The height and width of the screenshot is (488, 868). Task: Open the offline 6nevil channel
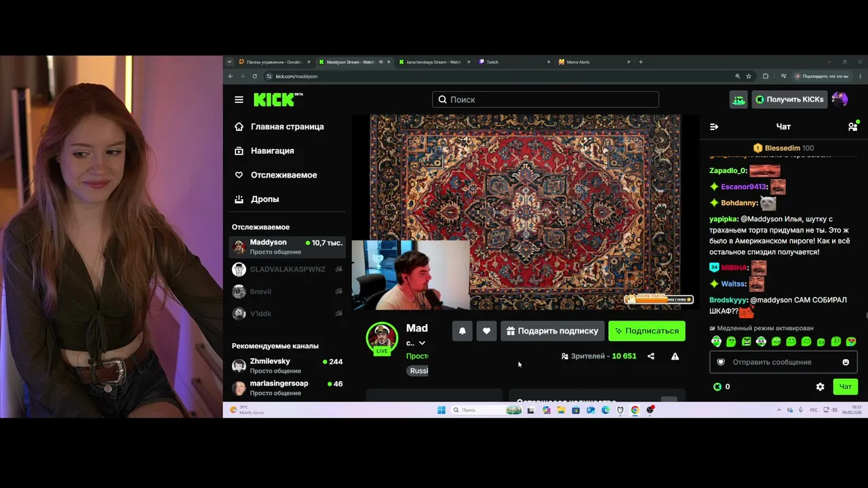point(288,291)
